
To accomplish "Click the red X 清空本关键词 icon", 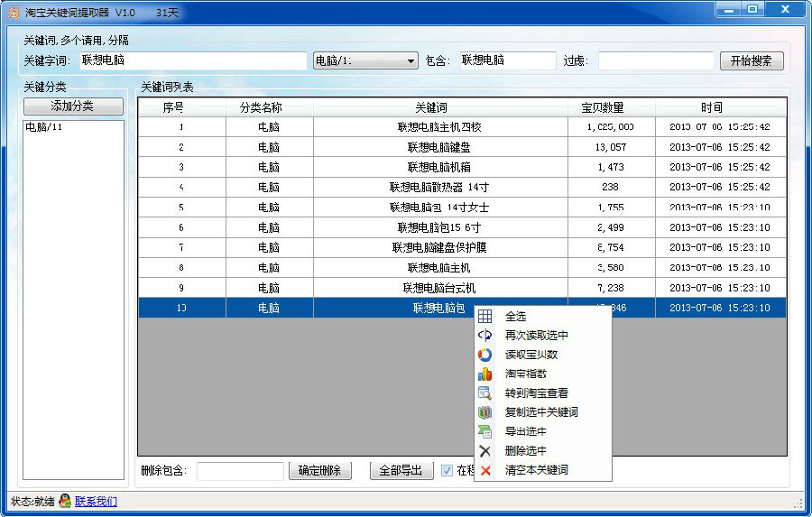I will (x=485, y=470).
